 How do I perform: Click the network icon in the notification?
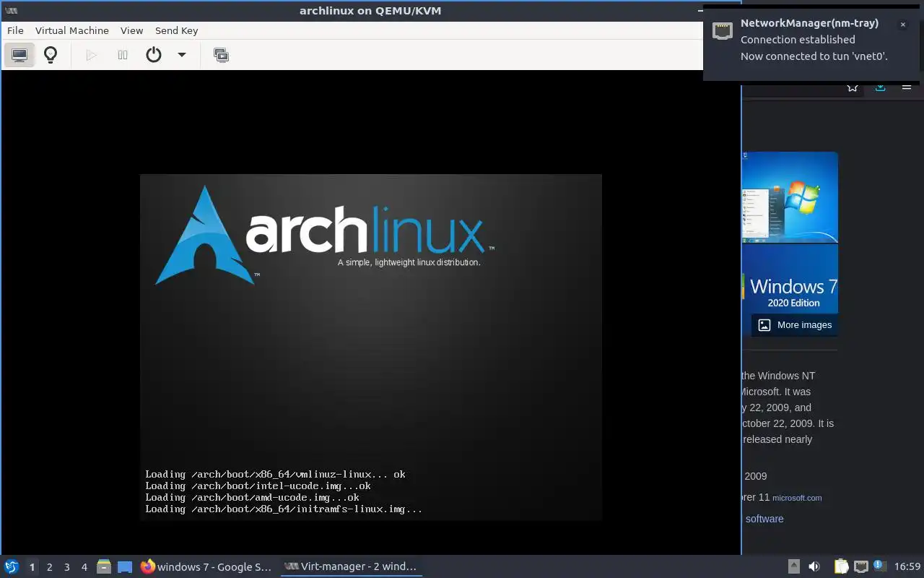723,30
